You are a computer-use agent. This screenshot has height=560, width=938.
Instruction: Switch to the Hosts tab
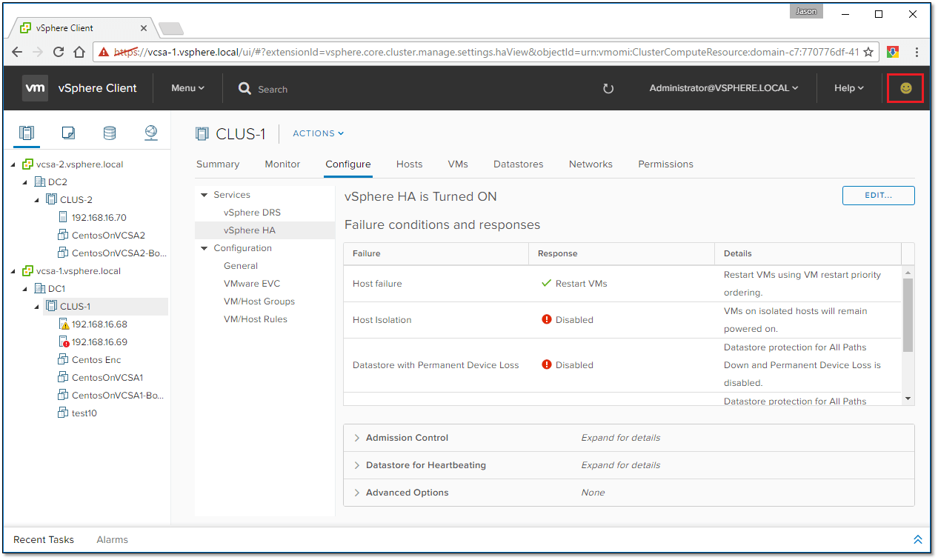(x=410, y=164)
